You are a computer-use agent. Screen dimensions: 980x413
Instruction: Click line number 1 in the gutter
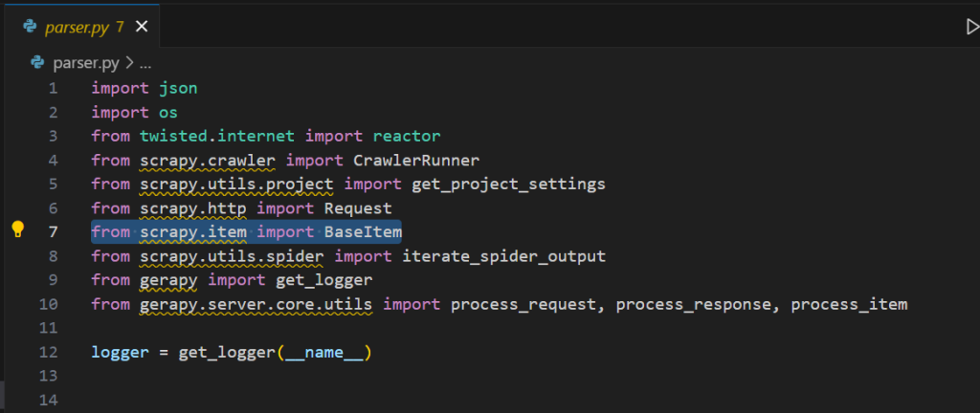tap(53, 88)
